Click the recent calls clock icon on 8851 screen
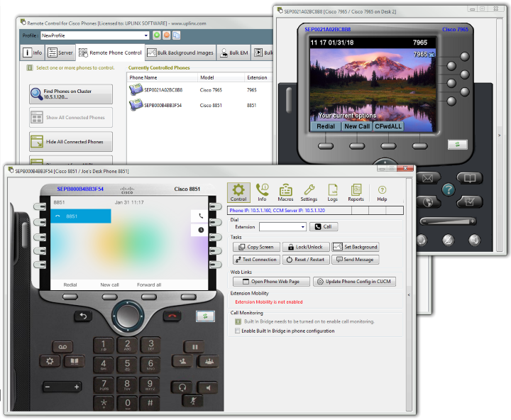The width and height of the screenshot is (511, 420). coord(201,230)
